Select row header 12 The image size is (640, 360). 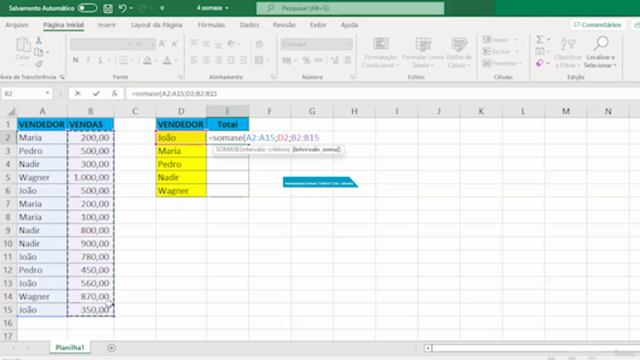pyautogui.click(x=8, y=270)
